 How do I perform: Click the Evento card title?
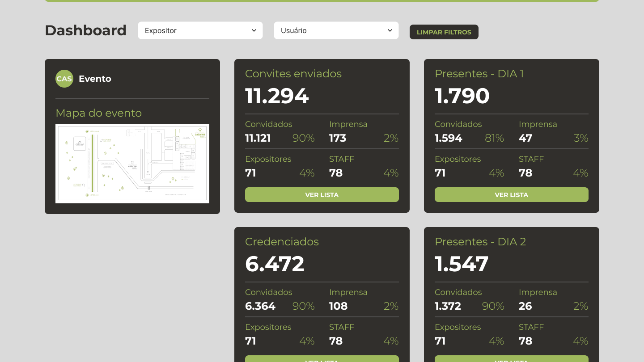point(95,79)
